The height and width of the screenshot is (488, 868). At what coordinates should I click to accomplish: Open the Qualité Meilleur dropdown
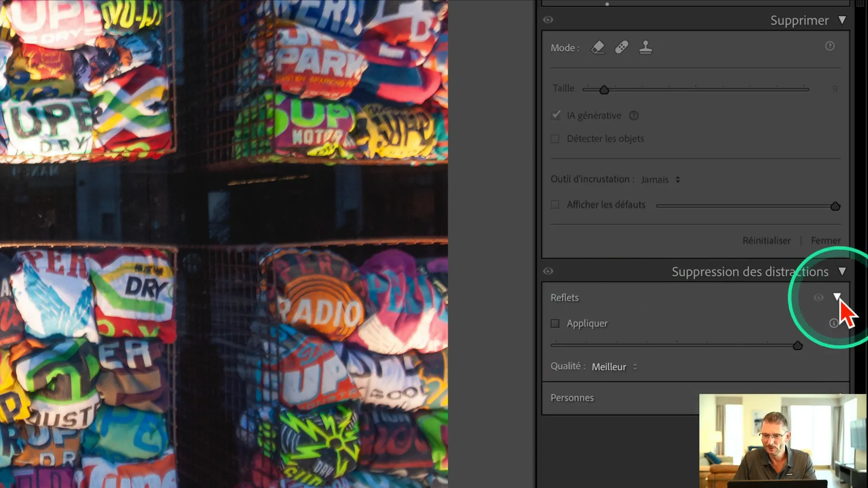[614, 367]
